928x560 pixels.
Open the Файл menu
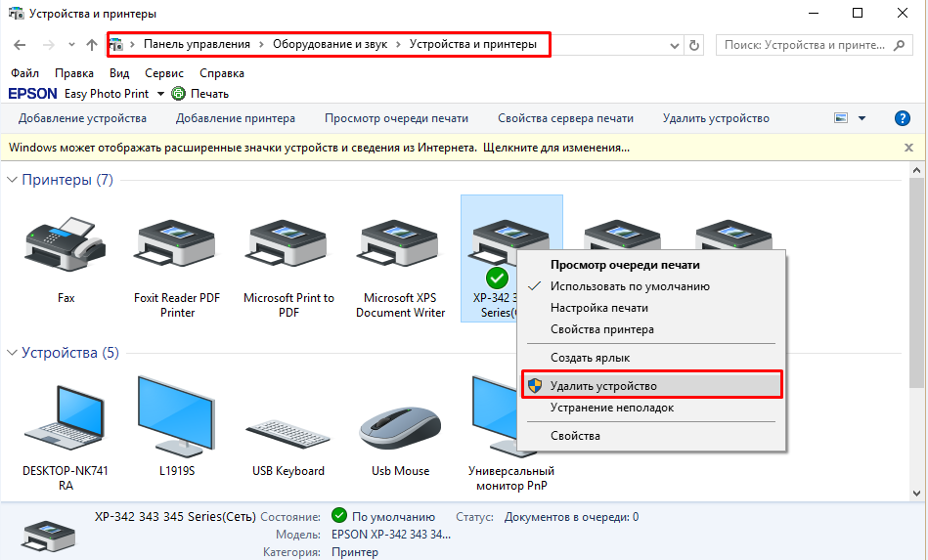tap(24, 73)
